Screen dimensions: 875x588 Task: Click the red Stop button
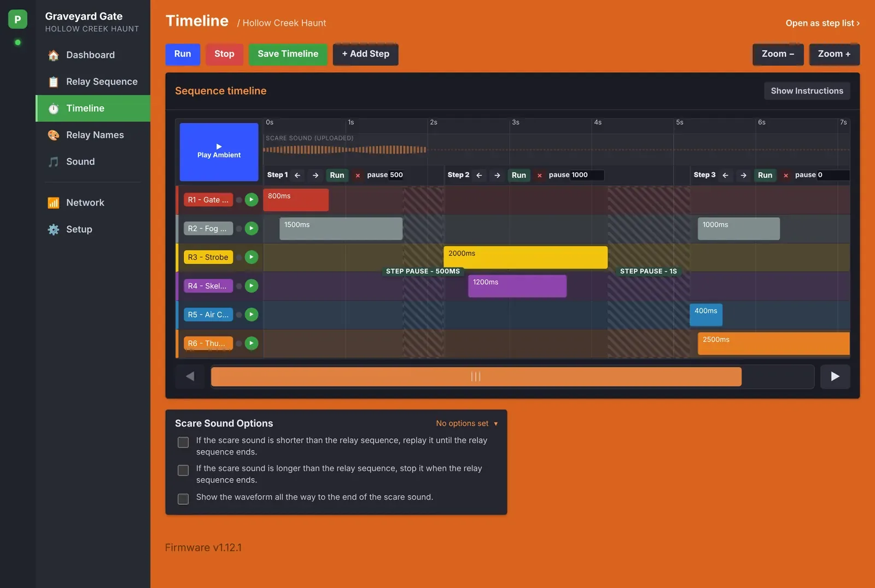(x=224, y=54)
